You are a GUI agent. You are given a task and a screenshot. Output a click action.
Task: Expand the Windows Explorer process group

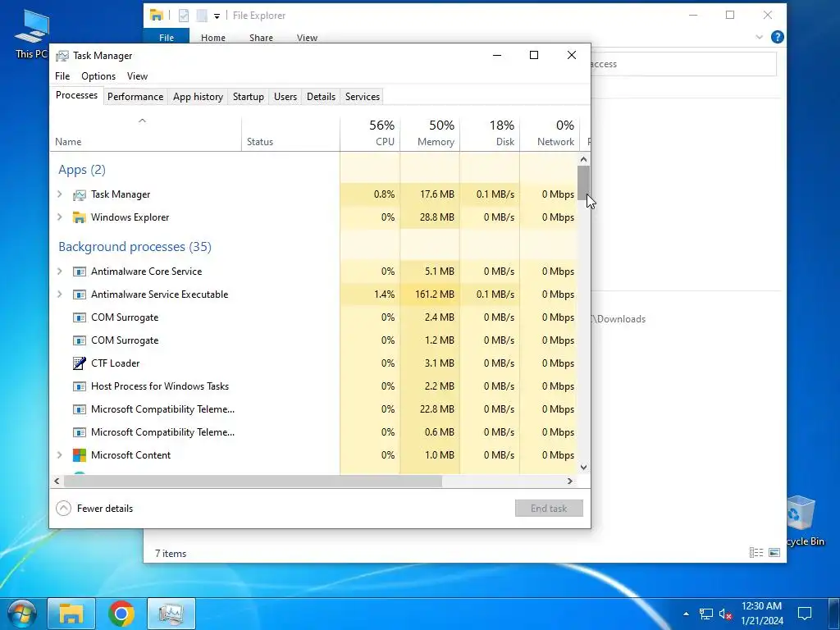pos(59,217)
